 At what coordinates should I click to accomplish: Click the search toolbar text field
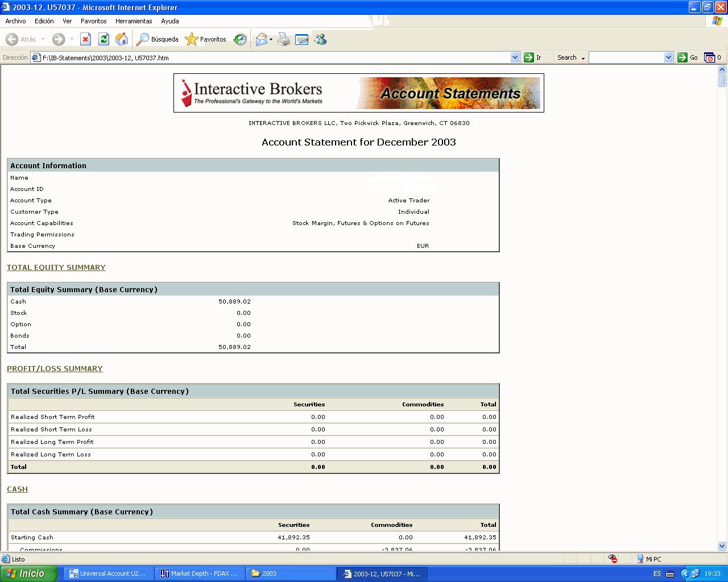click(x=626, y=57)
